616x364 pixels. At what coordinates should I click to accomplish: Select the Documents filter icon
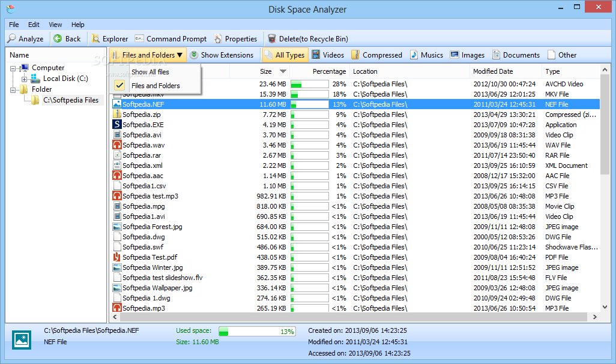(x=496, y=55)
